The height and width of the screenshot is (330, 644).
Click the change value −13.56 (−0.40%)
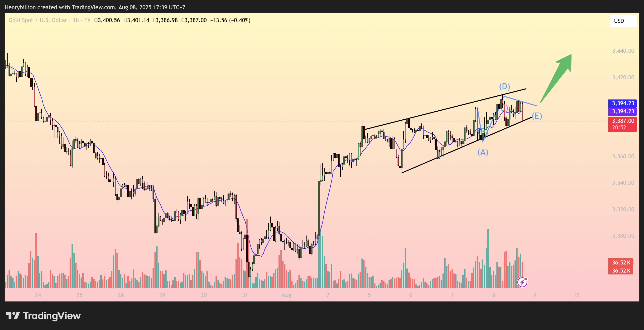230,20
